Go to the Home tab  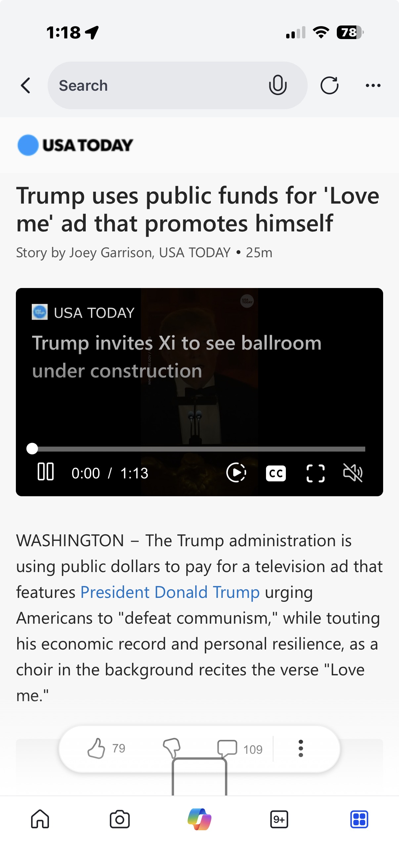click(40, 819)
